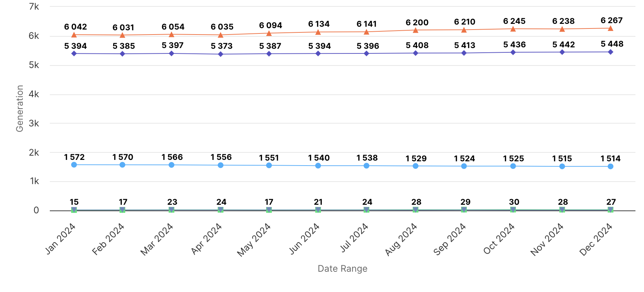Click the Jul 2024 x-axis label

point(354,238)
